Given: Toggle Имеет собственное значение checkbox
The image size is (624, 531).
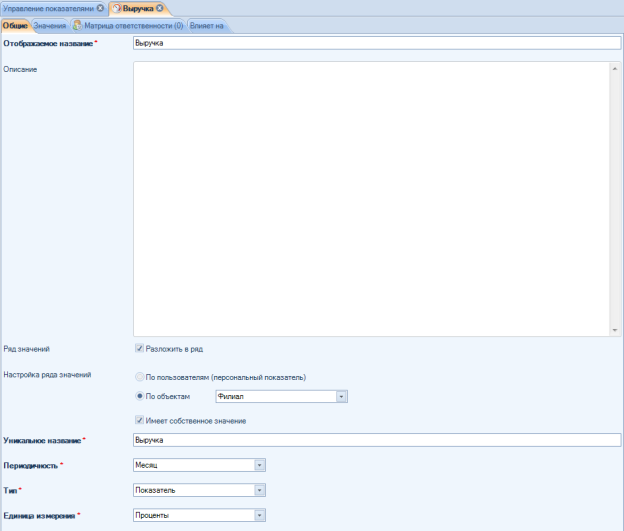Looking at the screenshot, I should coord(139,420).
